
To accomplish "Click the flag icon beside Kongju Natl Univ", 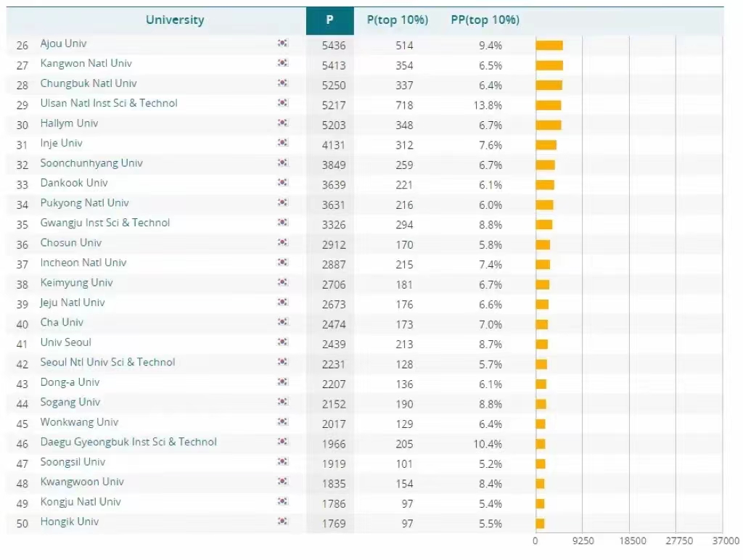I will point(283,501).
